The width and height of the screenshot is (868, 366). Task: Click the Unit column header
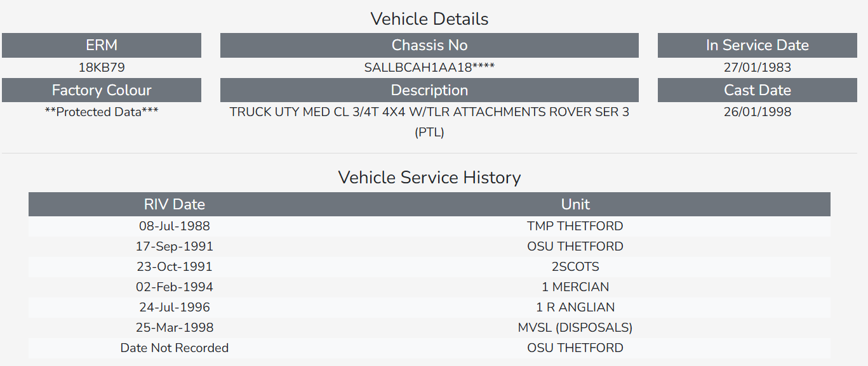tap(575, 204)
